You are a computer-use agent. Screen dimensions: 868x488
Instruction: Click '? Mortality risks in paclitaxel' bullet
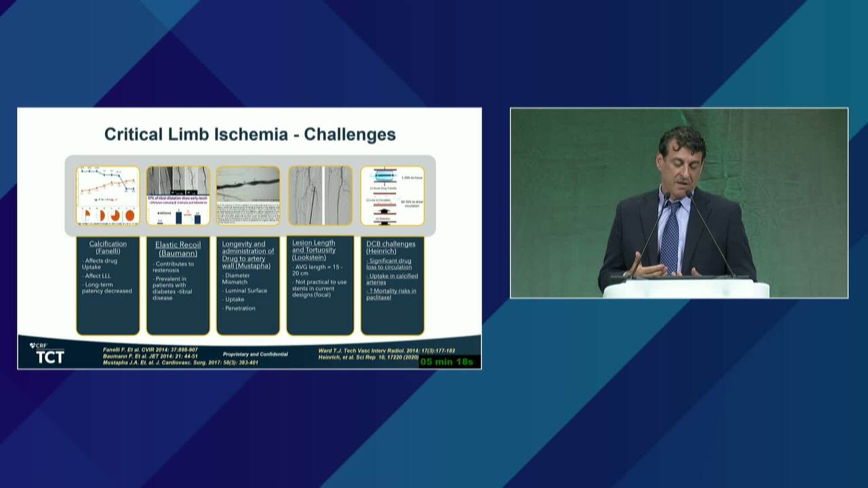tap(391, 293)
